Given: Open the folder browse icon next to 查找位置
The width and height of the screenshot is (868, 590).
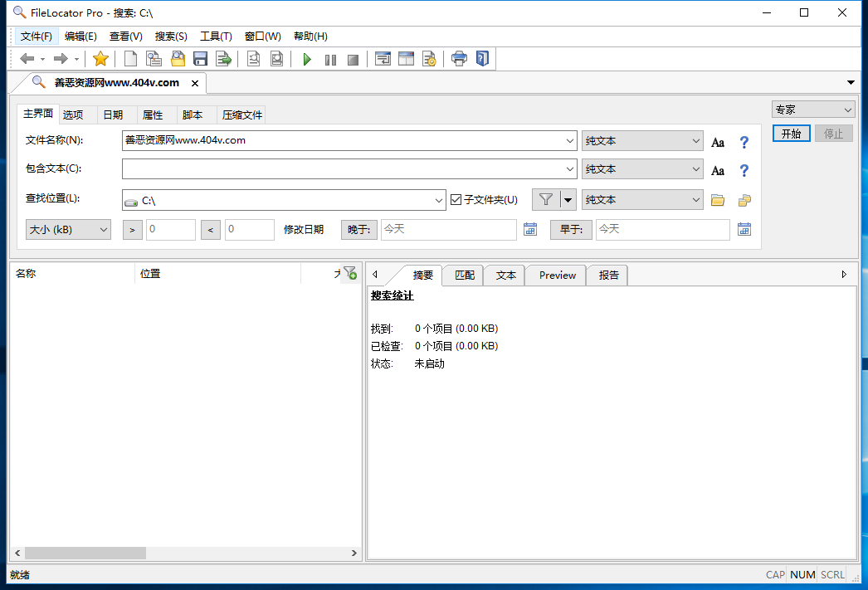Looking at the screenshot, I should (717, 199).
